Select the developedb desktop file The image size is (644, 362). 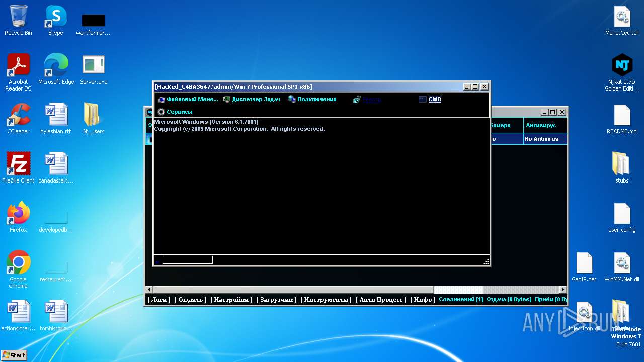coord(56,221)
